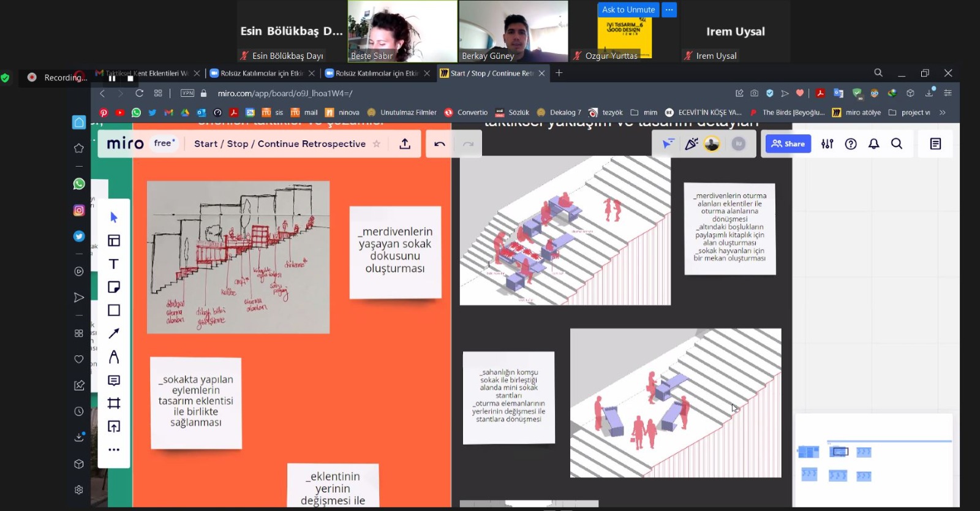Select the Connection line arrow tool
Image resolution: width=980 pixels, height=511 pixels.
114,334
